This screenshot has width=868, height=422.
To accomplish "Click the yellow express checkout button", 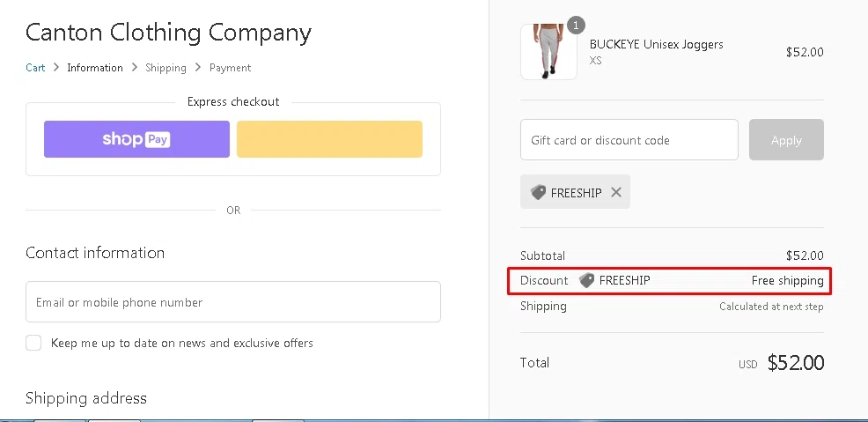I will (x=329, y=139).
